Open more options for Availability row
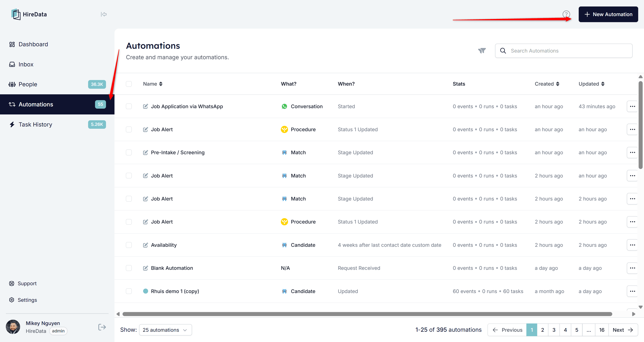This screenshot has width=644, height=342. 632,245
